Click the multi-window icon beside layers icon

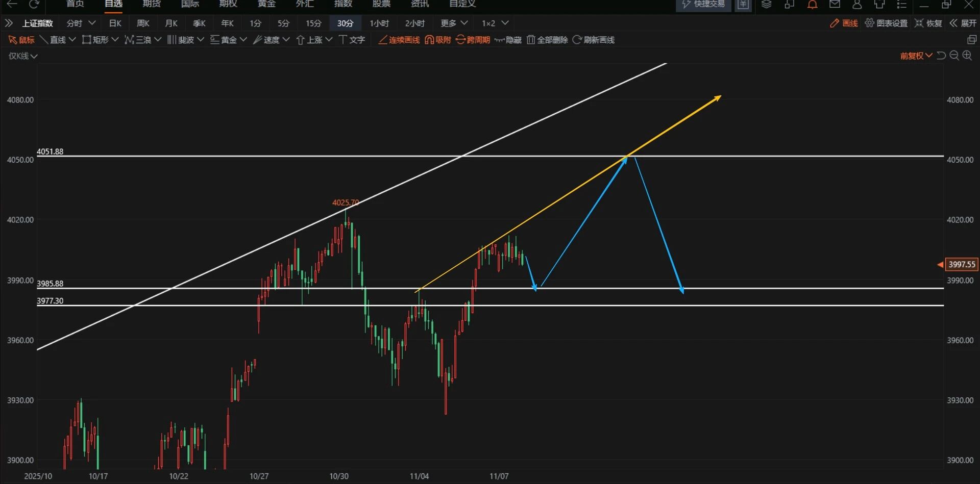(789, 4)
